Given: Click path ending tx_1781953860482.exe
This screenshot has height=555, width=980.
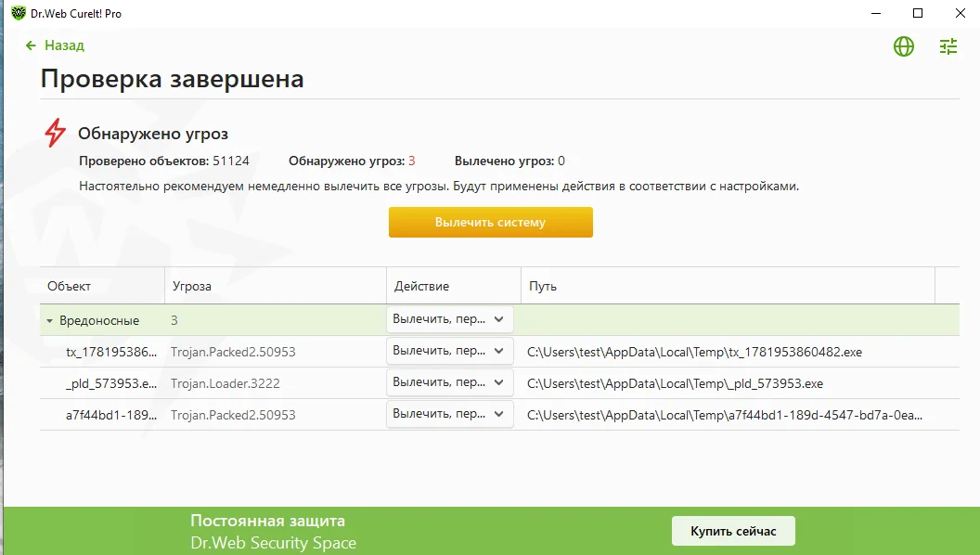Looking at the screenshot, I should point(694,352).
